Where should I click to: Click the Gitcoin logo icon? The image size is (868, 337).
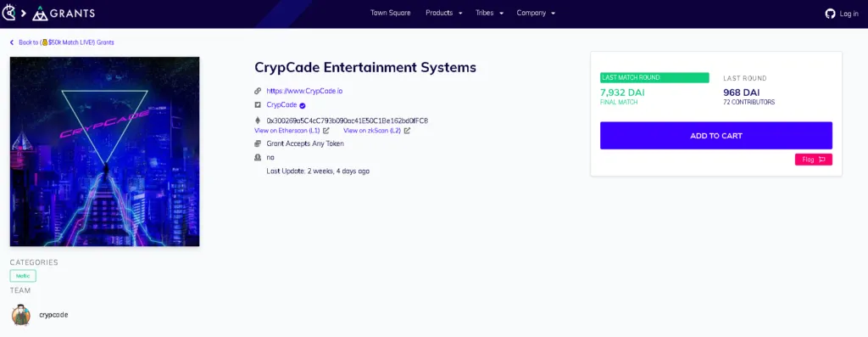[8, 12]
